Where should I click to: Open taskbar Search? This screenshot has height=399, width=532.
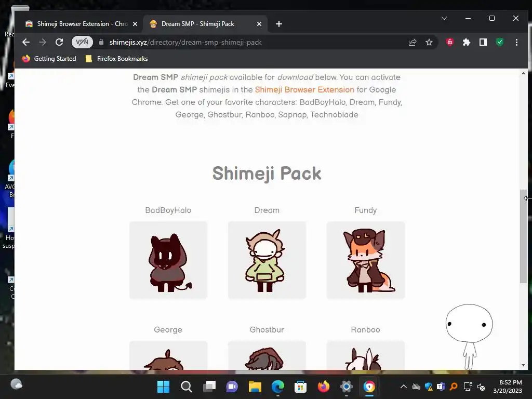click(x=187, y=387)
